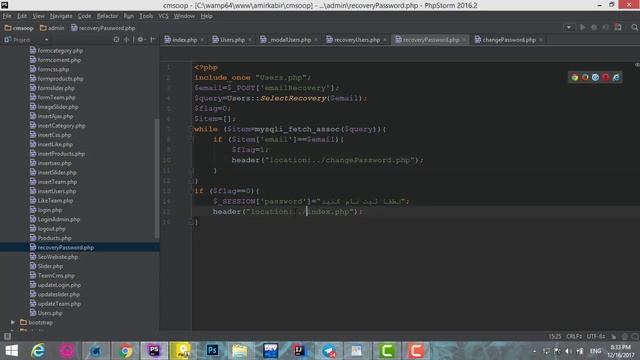Open the Refactor menu
Viewport: 640px width, 360px height.
coord(107,16)
